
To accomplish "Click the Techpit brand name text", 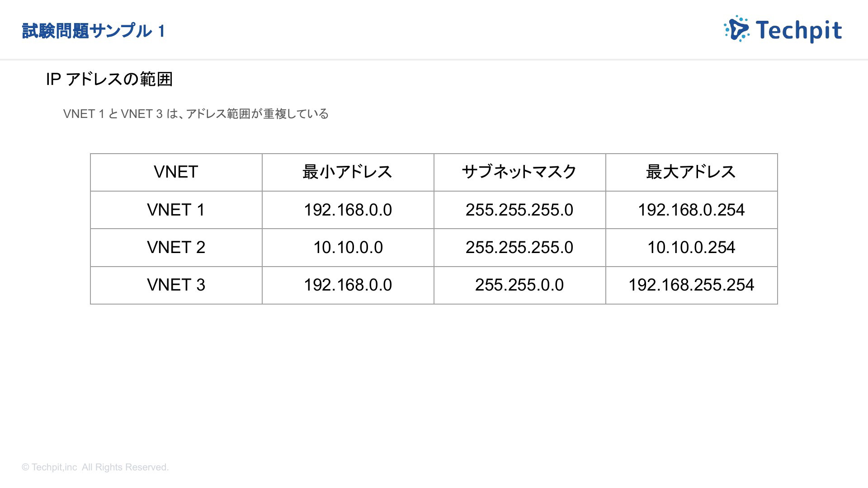I will point(798,31).
